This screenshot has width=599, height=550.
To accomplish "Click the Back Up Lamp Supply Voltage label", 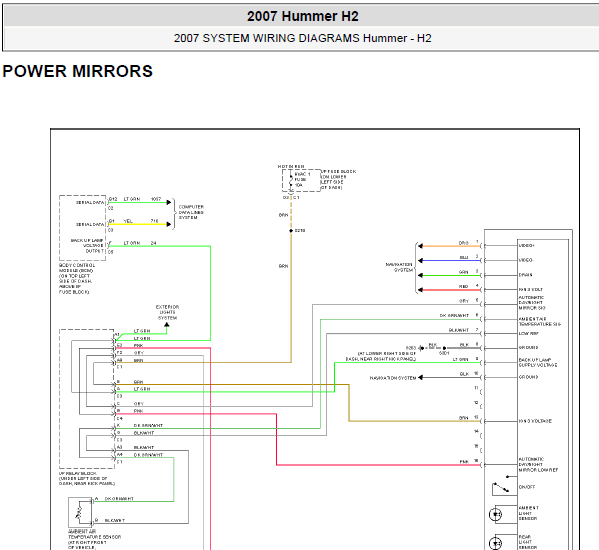I will pyautogui.click(x=538, y=362).
